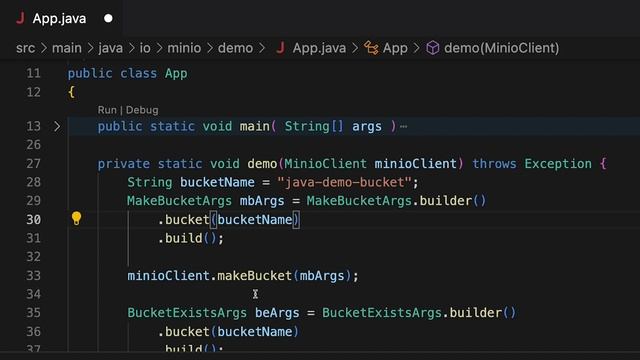This screenshot has width=640, height=360.
Task: Click the method cube icon in the breadcrumb
Action: coord(433,48)
